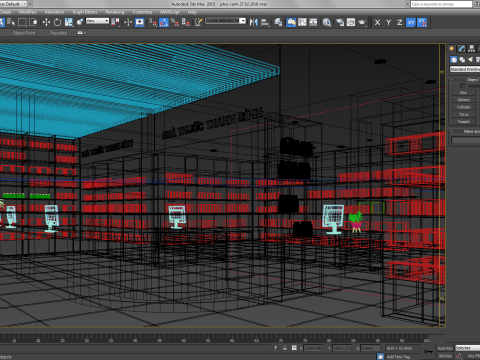
Task: Open the Animation menu
Action: (x=54, y=12)
